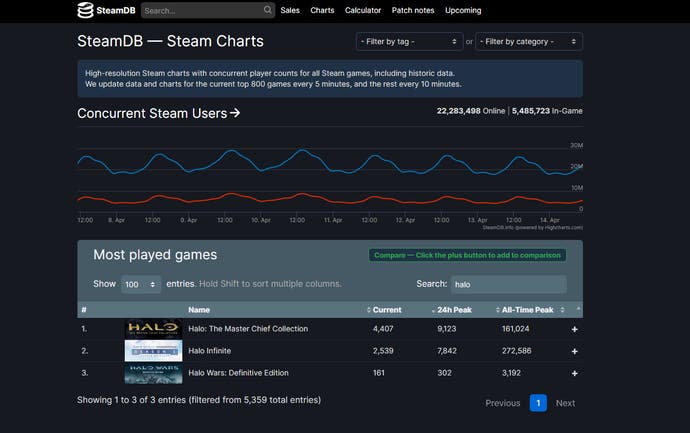This screenshot has width=690, height=433.
Task: Go to the Previous page
Action: pyautogui.click(x=503, y=403)
